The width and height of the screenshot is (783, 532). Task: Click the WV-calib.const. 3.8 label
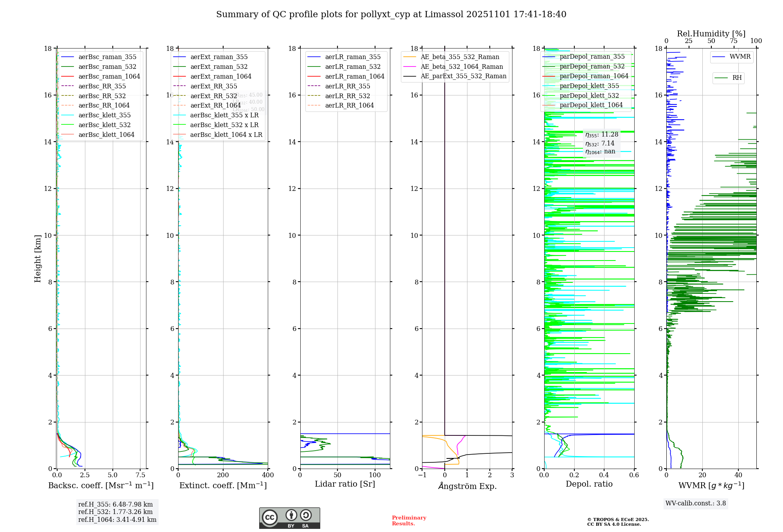(x=695, y=503)
